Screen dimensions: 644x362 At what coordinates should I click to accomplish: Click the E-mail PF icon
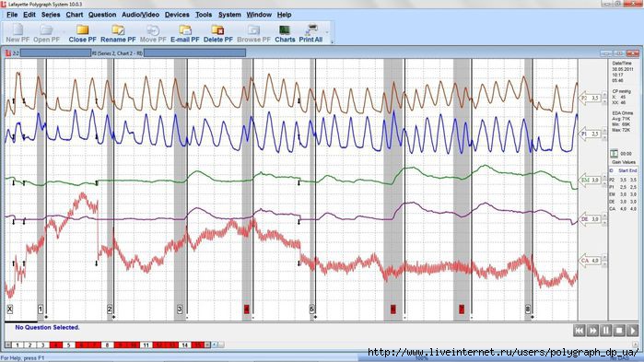click(x=185, y=30)
